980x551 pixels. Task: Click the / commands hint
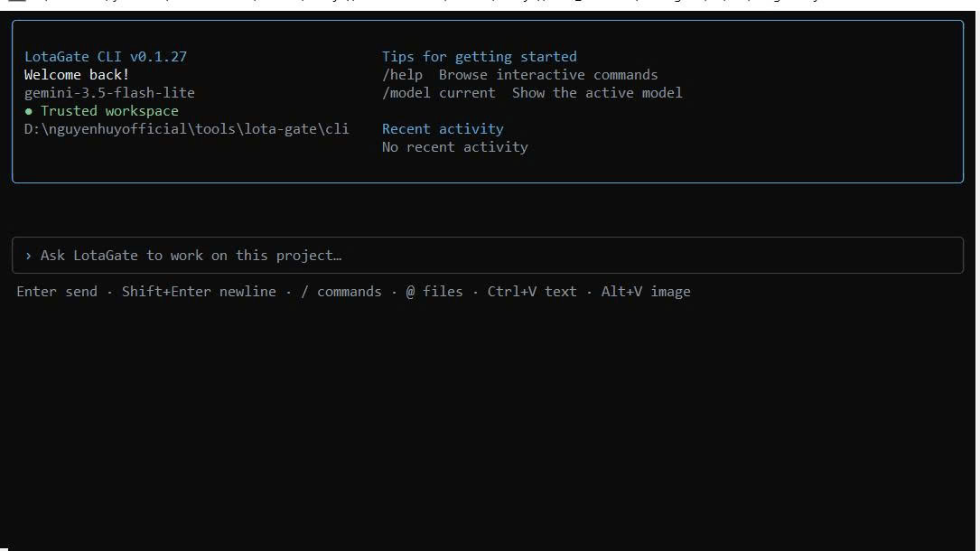[341, 292]
